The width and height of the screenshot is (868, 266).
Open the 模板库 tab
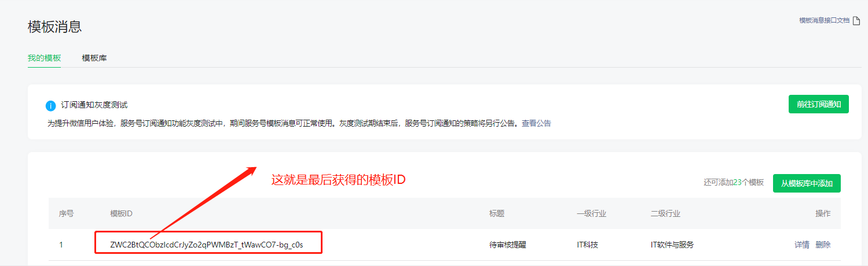pyautogui.click(x=94, y=58)
